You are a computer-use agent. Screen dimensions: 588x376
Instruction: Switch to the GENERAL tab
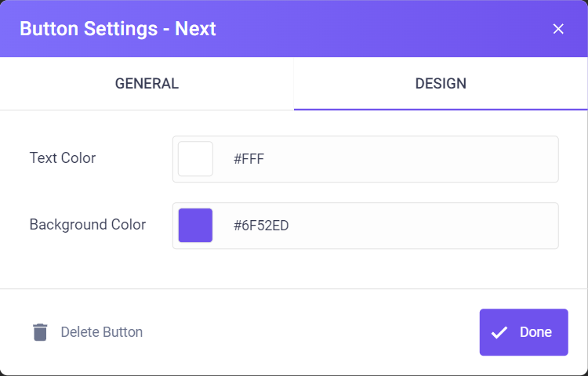147,84
